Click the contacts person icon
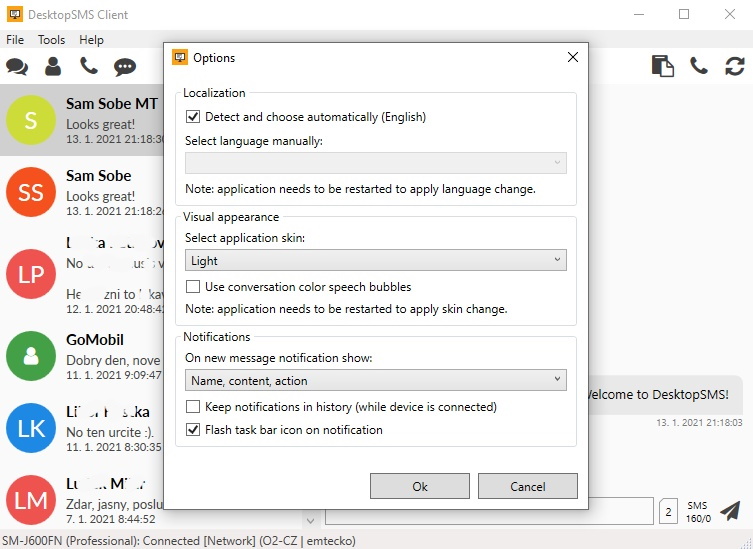This screenshot has width=753, height=549. tap(53, 67)
